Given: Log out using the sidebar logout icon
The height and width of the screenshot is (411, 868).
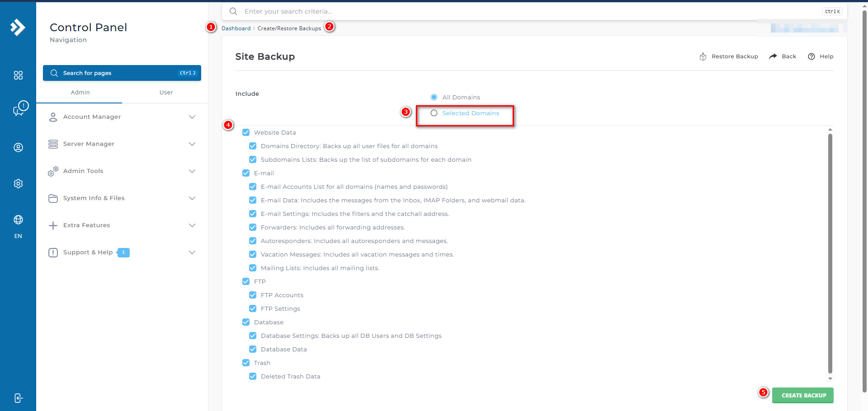Looking at the screenshot, I should coord(18,398).
